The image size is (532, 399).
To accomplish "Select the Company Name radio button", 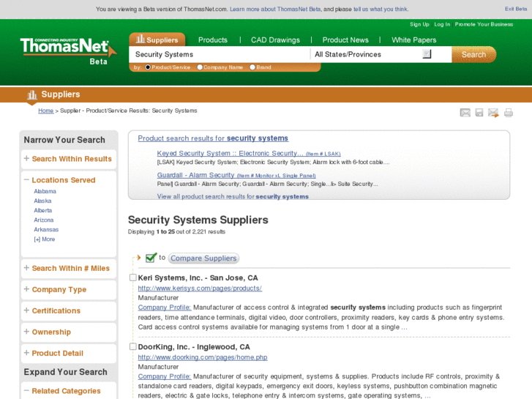I will pos(200,67).
